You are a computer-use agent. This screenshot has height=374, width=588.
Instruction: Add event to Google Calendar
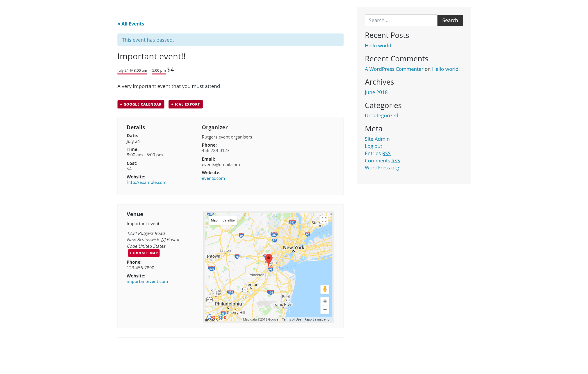coord(141,104)
